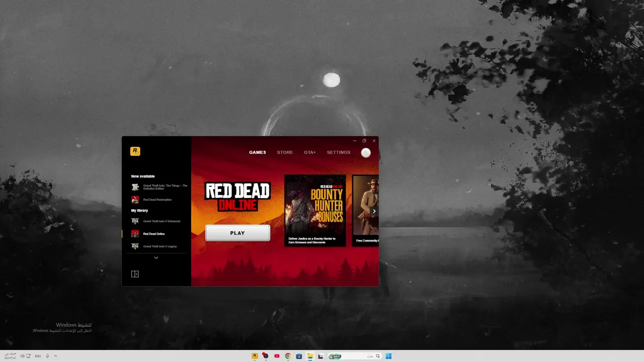Click the taskbar search box

[355, 356]
